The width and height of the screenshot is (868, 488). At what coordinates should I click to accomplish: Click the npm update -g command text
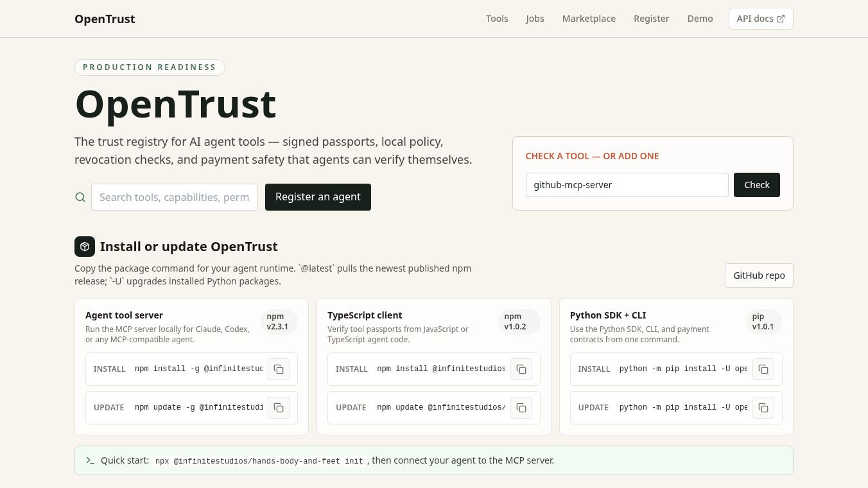coord(198,408)
